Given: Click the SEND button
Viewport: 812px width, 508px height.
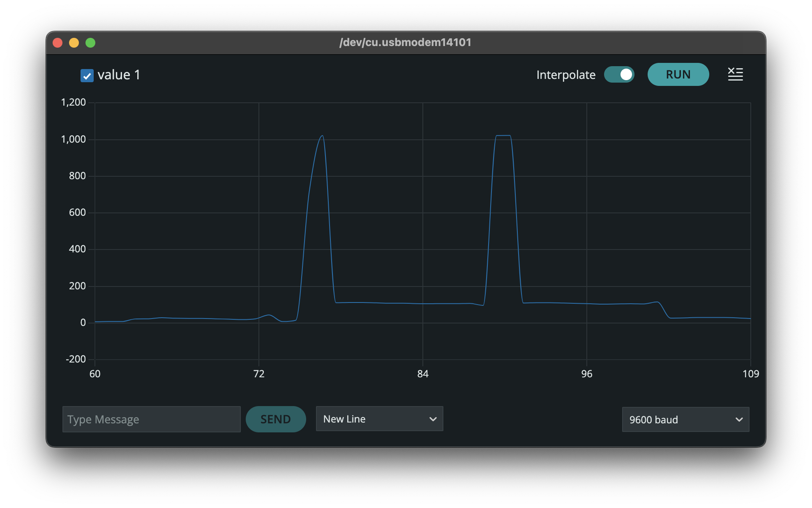Looking at the screenshot, I should coord(275,419).
